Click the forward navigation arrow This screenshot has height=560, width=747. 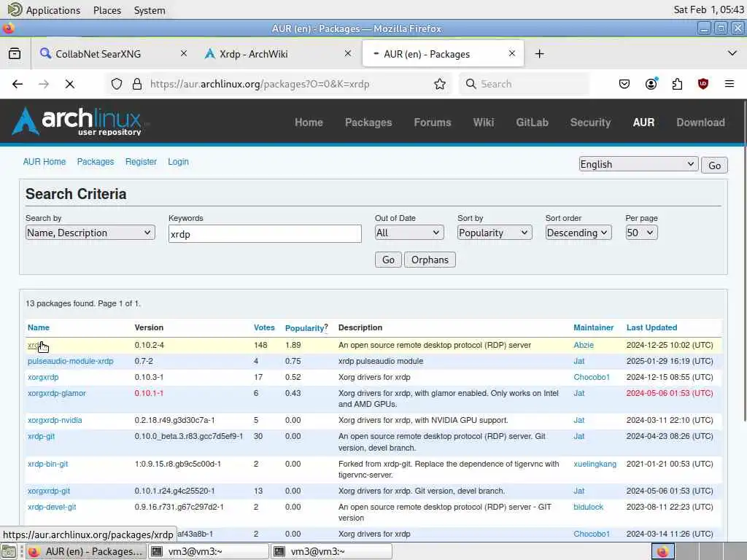click(43, 85)
